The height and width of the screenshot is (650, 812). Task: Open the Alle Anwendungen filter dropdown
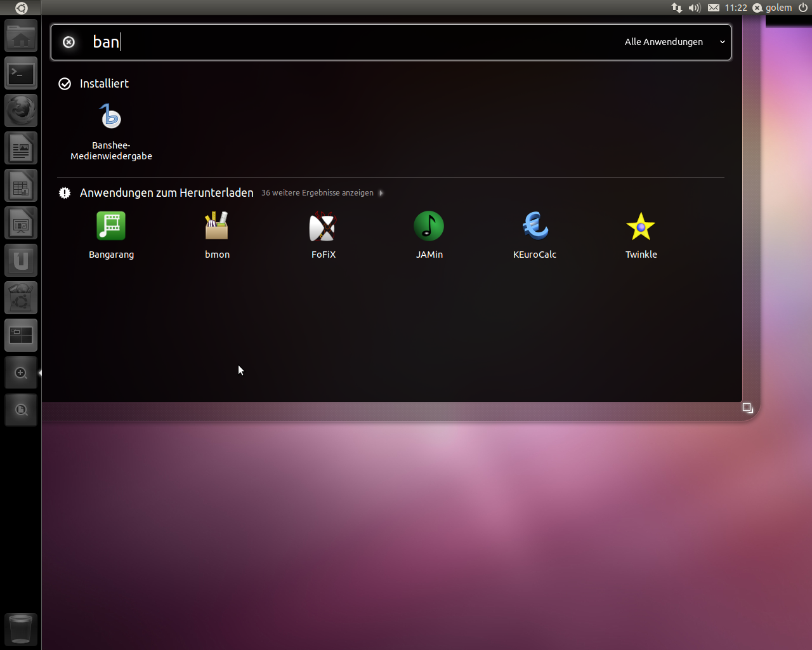point(674,42)
